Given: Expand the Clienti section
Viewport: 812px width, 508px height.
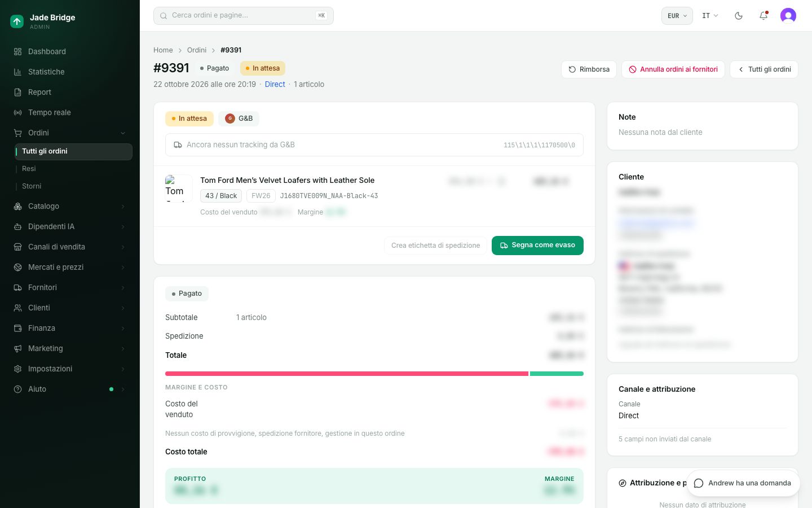Looking at the screenshot, I should point(70,308).
